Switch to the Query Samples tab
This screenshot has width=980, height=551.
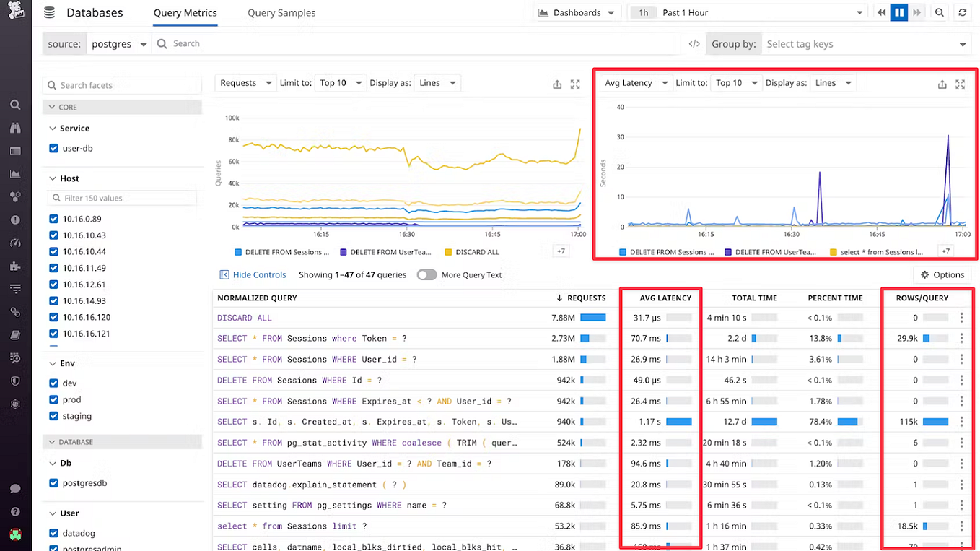coord(281,13)
